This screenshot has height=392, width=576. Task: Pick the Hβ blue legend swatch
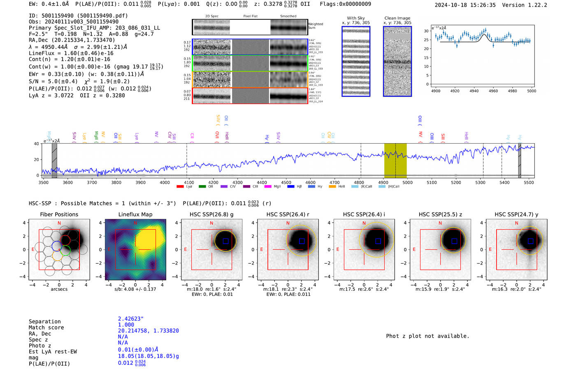click(291, 186)
